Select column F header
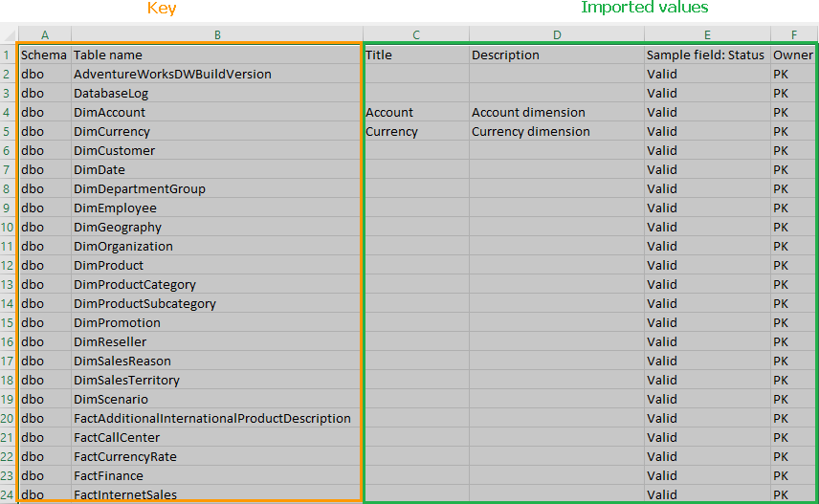The height and width of the screenshot is (504, 819). coord(794,34)
